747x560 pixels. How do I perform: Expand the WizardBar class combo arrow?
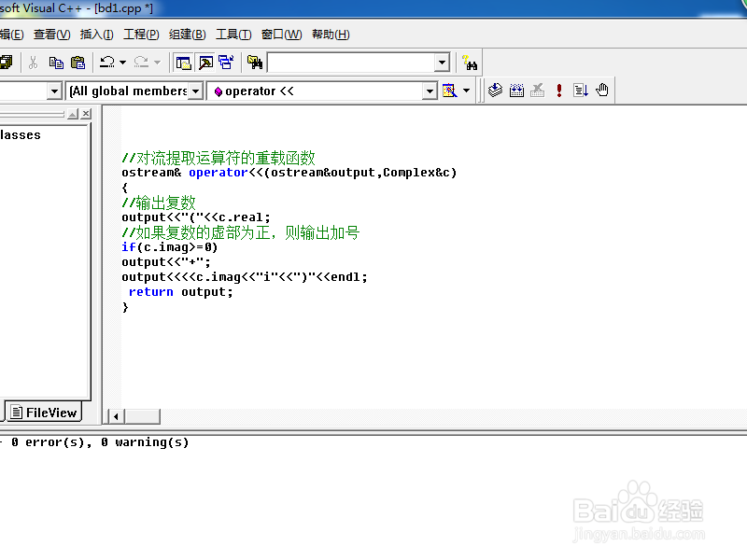point(54,91)
